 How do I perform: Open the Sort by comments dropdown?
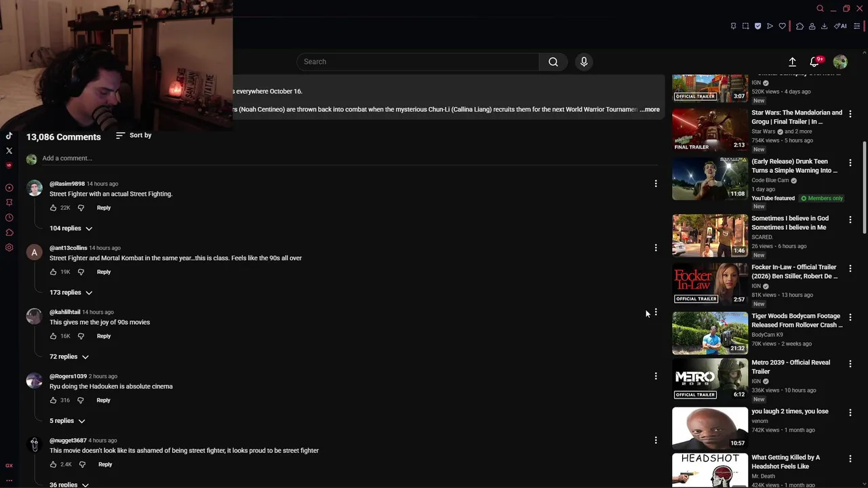(x=134, y=136)
